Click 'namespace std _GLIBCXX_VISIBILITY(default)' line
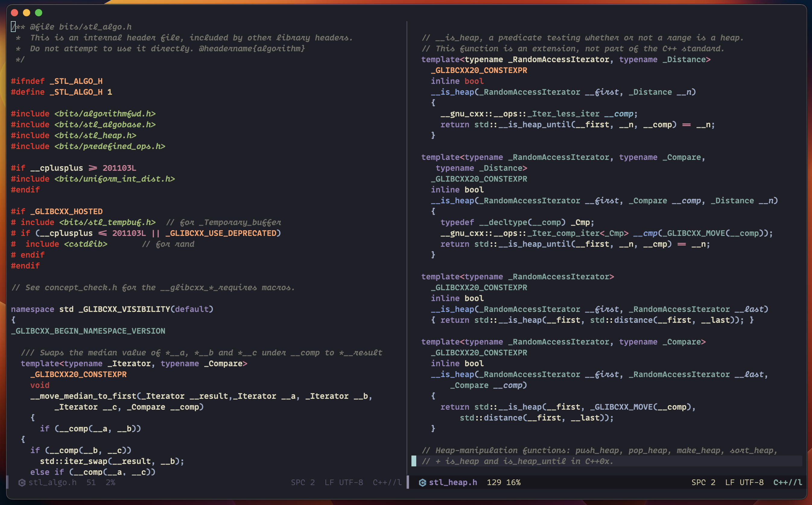This screenshot has width=812, height=505. [x=112, y=309]
